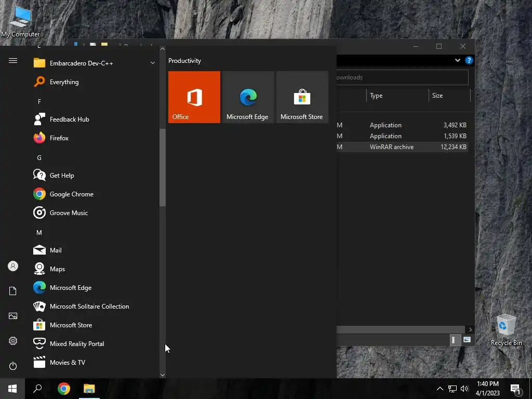Expand the Explorer ribbon chevron
532x399 pixels.
[458, 60]
